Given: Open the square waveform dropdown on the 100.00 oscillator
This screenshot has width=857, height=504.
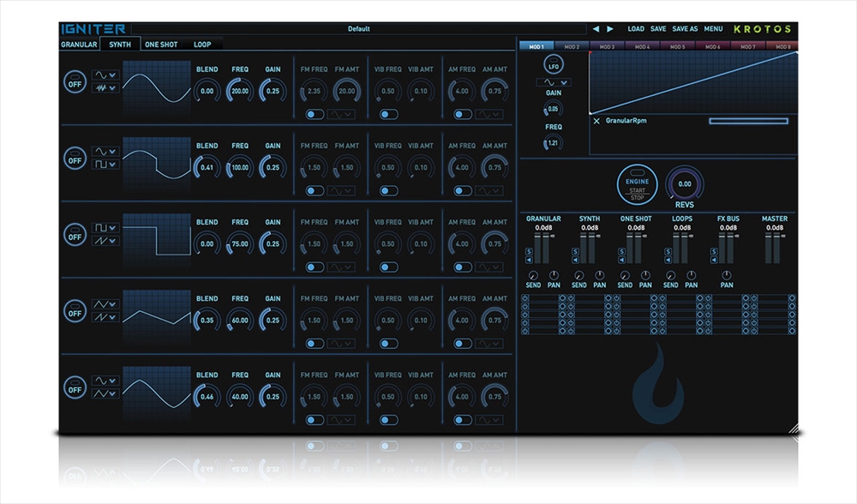Looking at the screenshot, I should [x=105, y=164].
